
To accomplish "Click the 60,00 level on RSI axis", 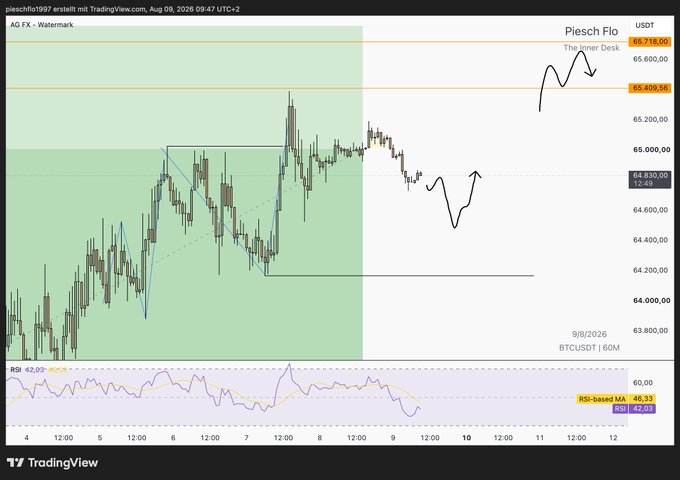I will pyautogui.click(x=643, y=383).
